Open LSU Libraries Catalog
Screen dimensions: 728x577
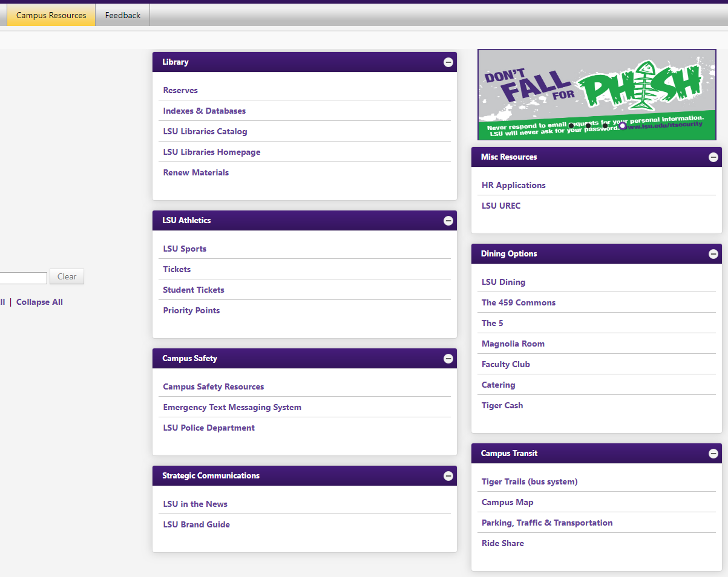(205, 131)
